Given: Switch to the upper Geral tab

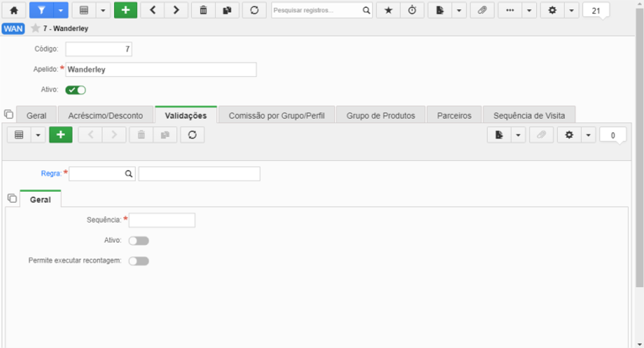Looking at the screenshot, I should 36,116.
